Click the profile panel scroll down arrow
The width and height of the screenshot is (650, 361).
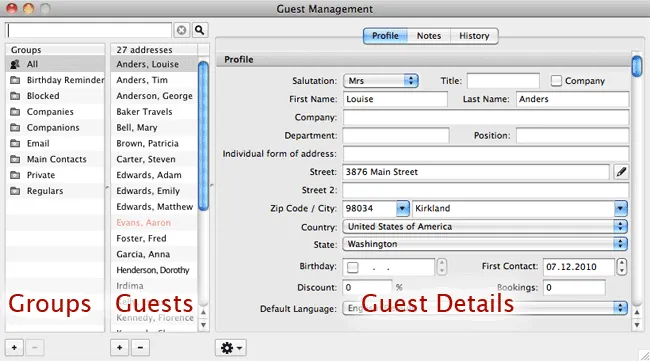point(637,325)
